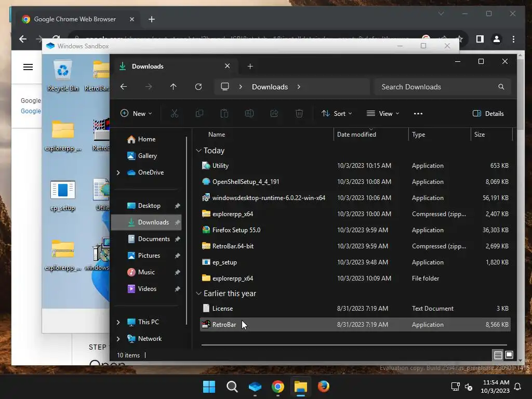Viewport: 532px width, 399px height.
Task: Open Chrome profile avatar button
Action: 496,39
